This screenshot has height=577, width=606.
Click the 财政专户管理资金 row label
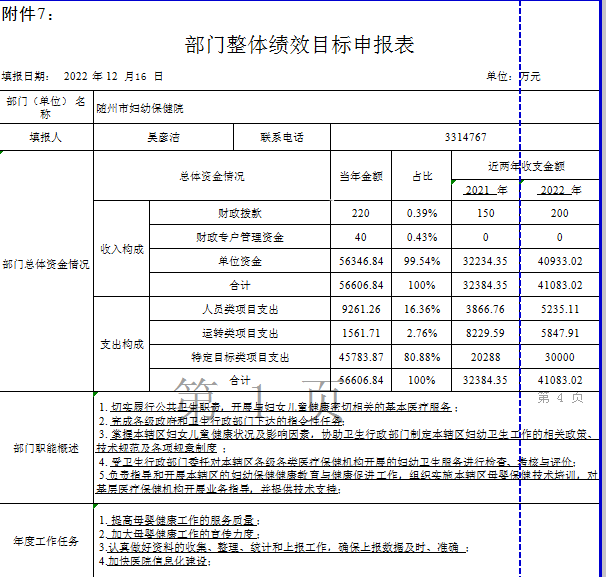tap(240, 237)
